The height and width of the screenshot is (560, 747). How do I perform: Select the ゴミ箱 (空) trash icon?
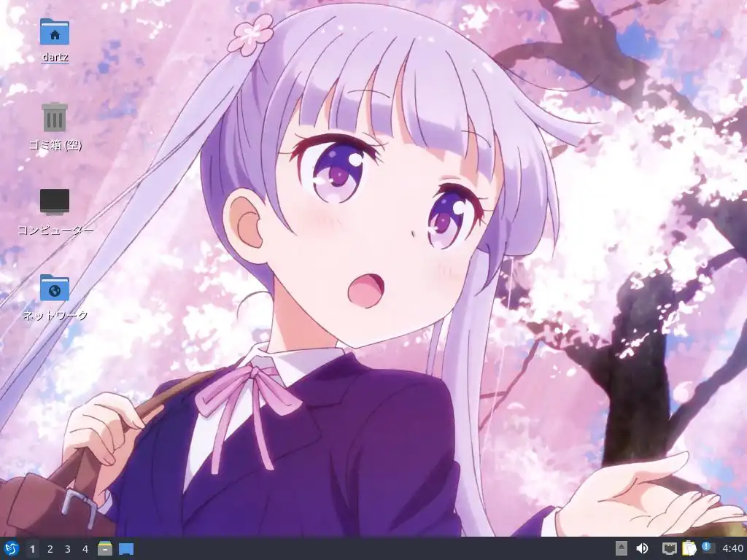pyautogui.click(x=55, y=117)
